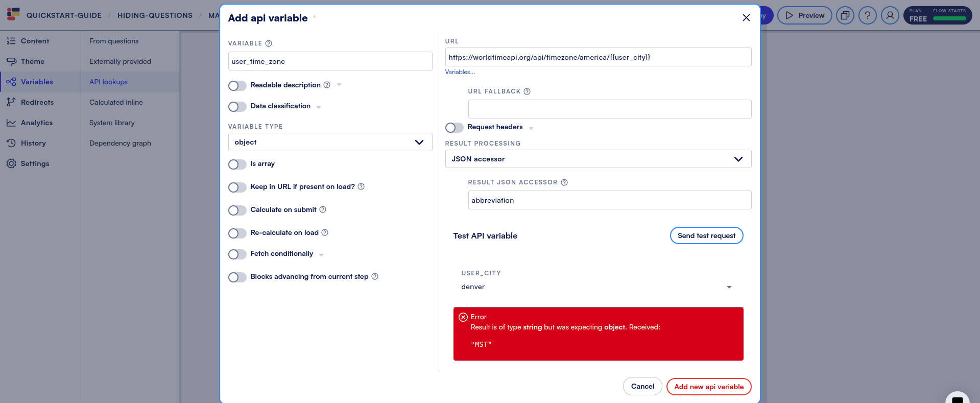Click help icon next to URL FALLBACK
980x403 pixels.
tap(527, 91)
